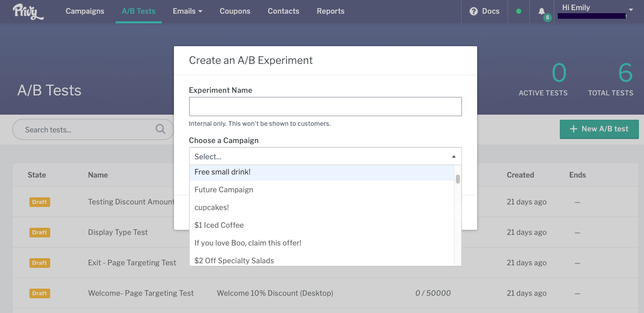Click the Privy logo
This screenshot has width=644, height=313.
pyautogui.click(x=28, y=11)
